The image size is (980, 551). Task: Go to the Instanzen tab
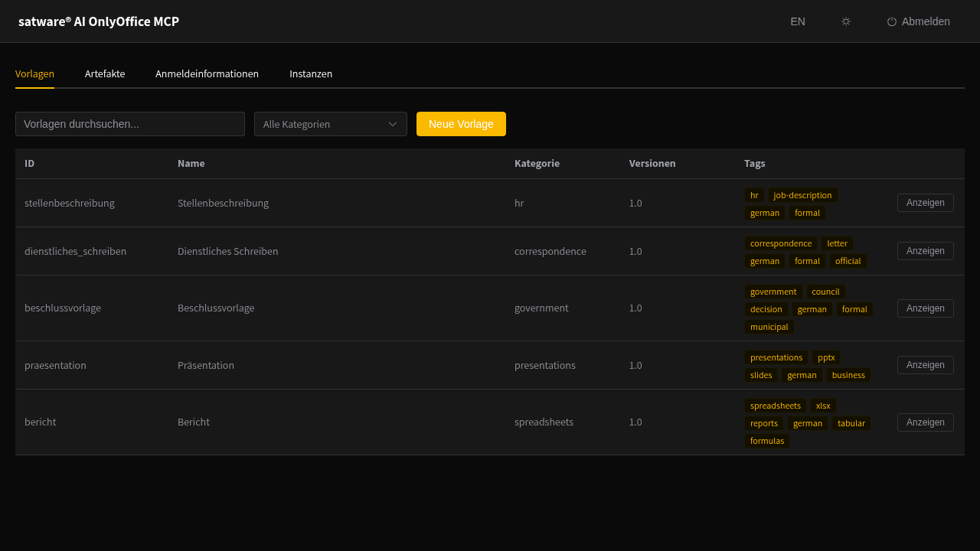point(311,73)
